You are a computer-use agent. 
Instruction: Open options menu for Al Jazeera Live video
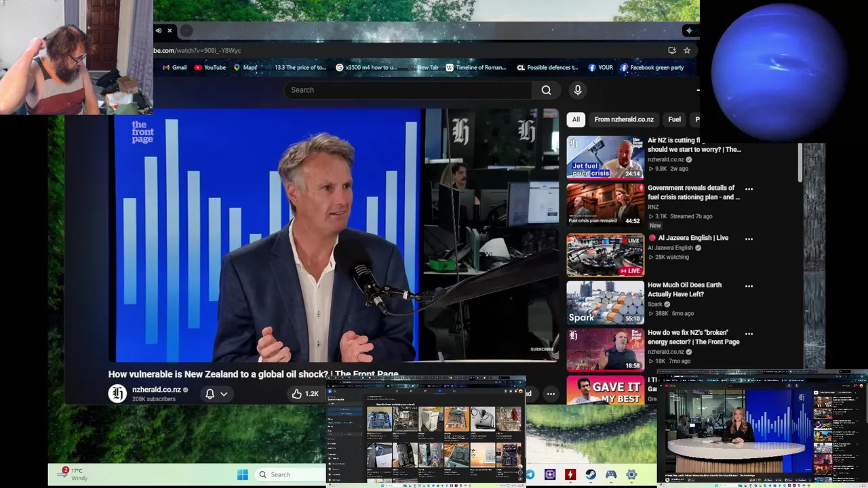coord(749,239)
